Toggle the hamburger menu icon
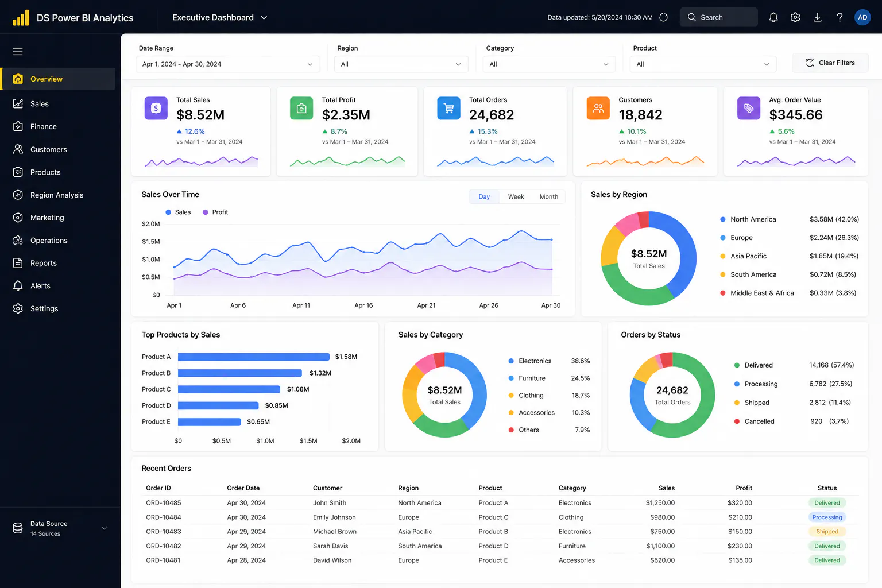 coord(18,52)
